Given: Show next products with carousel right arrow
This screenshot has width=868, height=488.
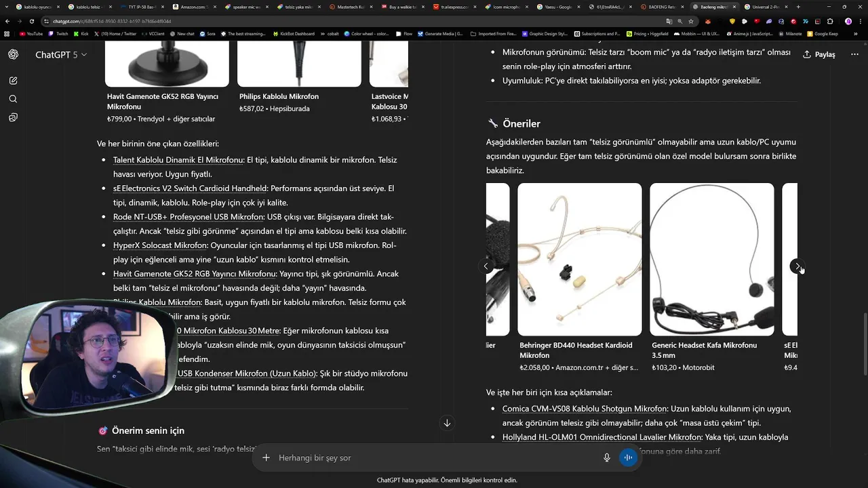Looking at the screenshot, I should [x=797, y=266].
